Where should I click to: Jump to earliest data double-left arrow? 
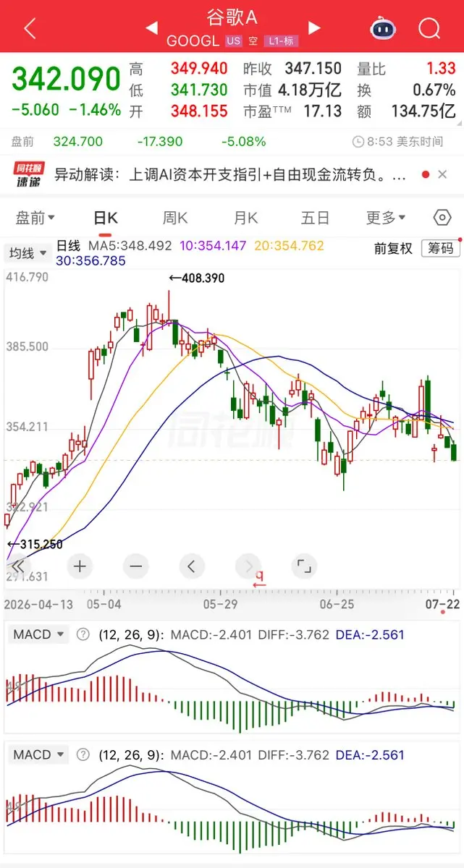pos(20,566)
